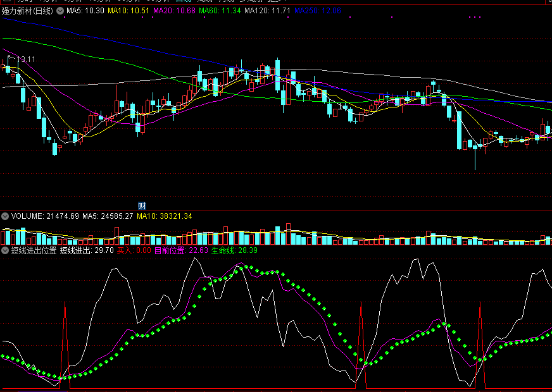Click the MA5: 10.30 label
Screen dimensions: 552x392
(x=85, y=11)
